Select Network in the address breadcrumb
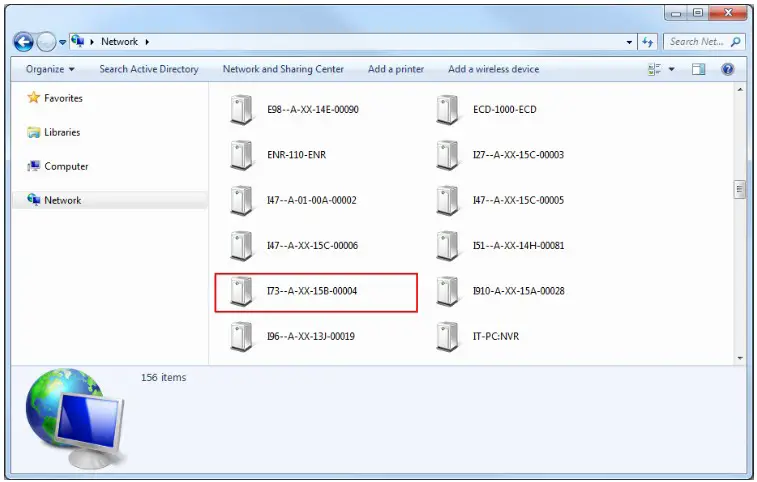Screen dimensions: 757x482 pyautogui.click(x=119, y=42)
